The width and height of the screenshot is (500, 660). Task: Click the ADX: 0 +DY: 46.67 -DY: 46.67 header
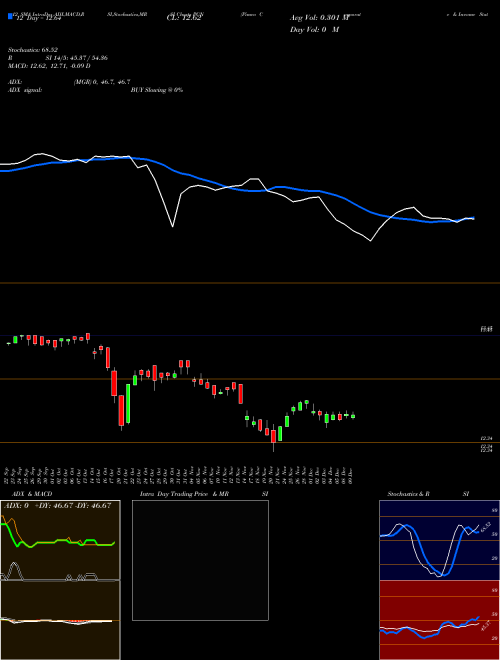point(57,505)
